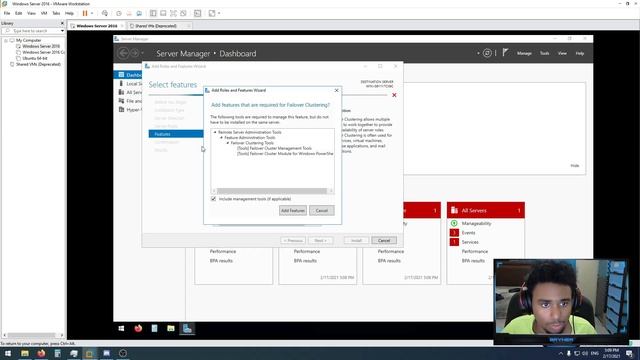Viewport: 640px width, 360px height.
Task: Click the Hide link in the dashboard welcome tile
Action: (575, 166)
